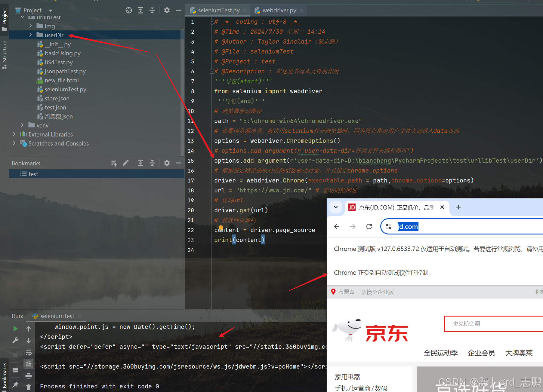This screenshot has width=543, height=392.
Task: Open the Bookmarks sidebar tab
Action: coord(4,375)
